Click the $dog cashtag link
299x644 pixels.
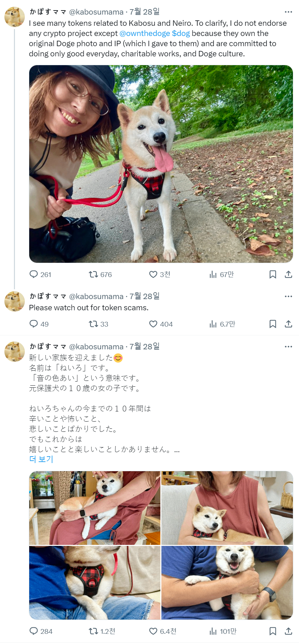point(181,33)
